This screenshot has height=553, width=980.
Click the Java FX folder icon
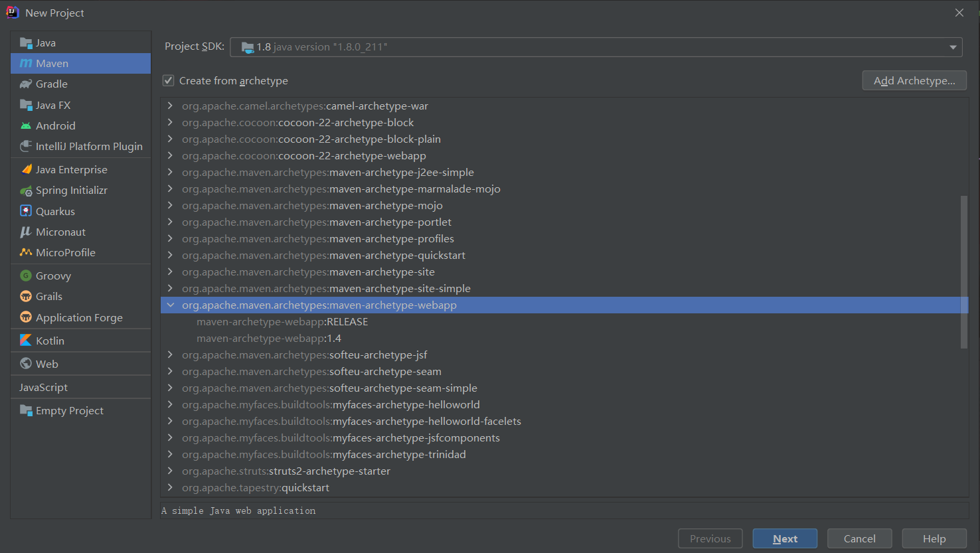click(26, 105)
